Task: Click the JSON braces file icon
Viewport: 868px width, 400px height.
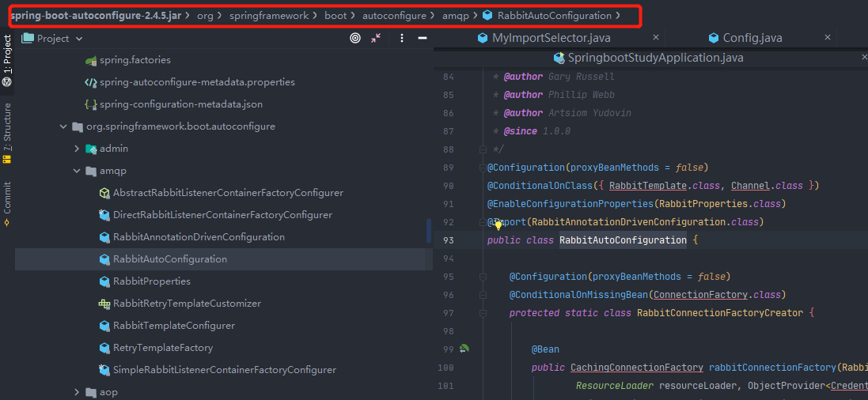Action: 91,104
